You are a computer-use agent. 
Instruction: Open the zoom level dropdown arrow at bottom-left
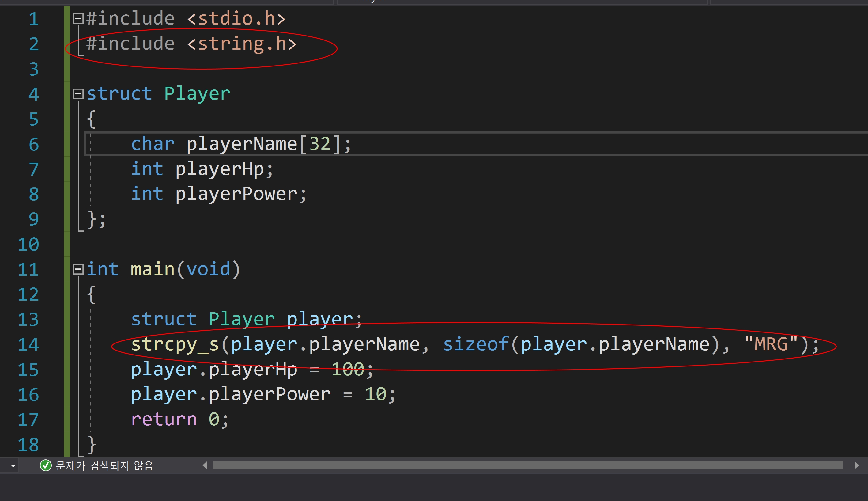click(x=13, y=466)
